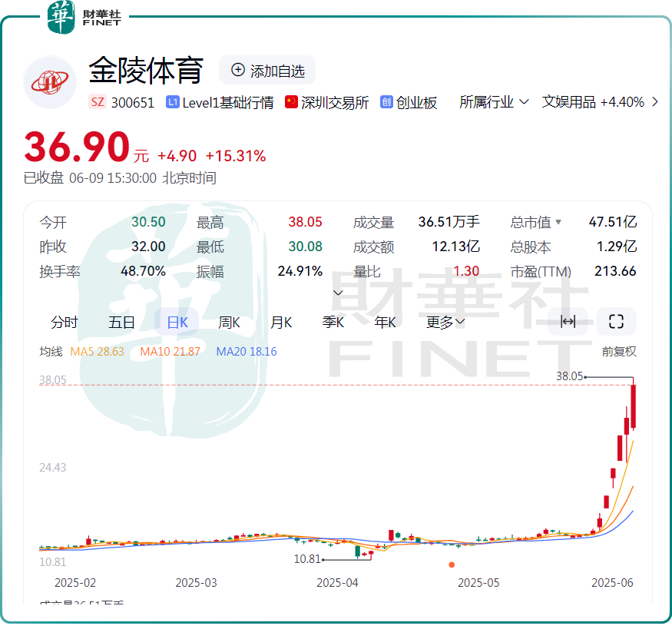Click 今开 value 30.50
The width and height of the screenshot is (672, 639).
(148, 221)
